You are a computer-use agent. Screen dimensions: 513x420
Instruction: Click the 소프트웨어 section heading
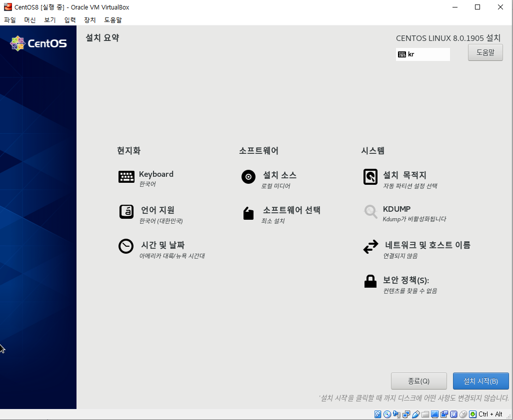pos(259,151)
